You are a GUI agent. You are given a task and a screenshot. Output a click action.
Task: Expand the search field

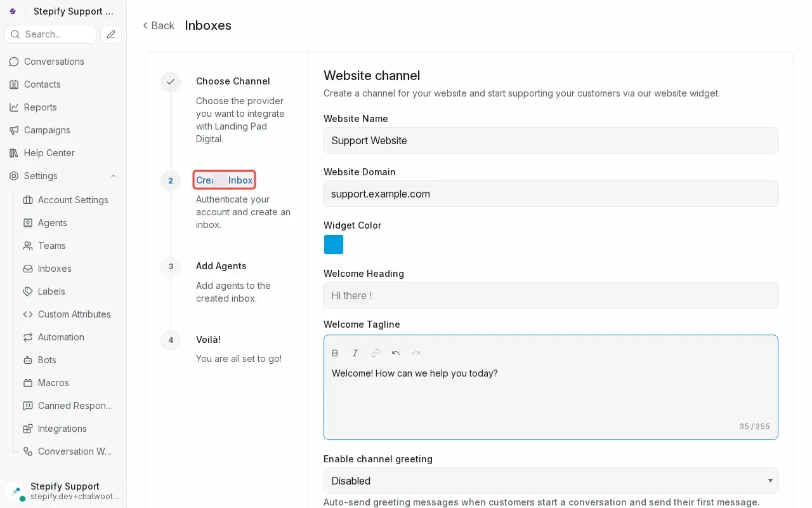(50, 34)
